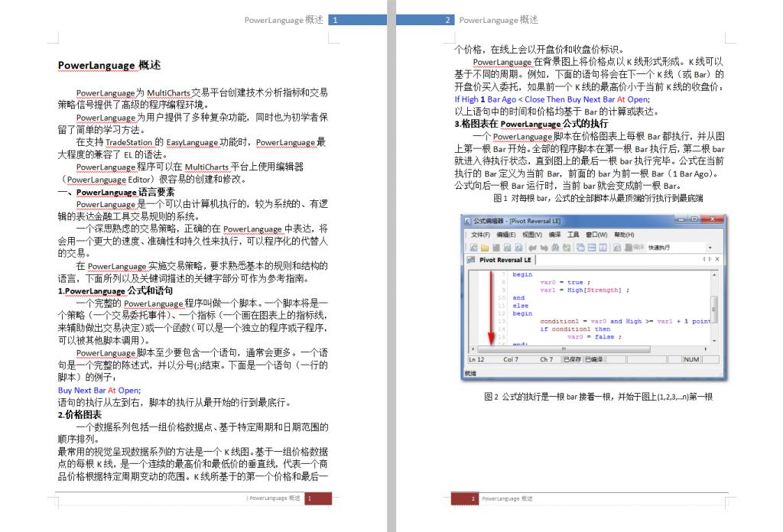Click the 已保存 status indicator

tap(573, 359)
